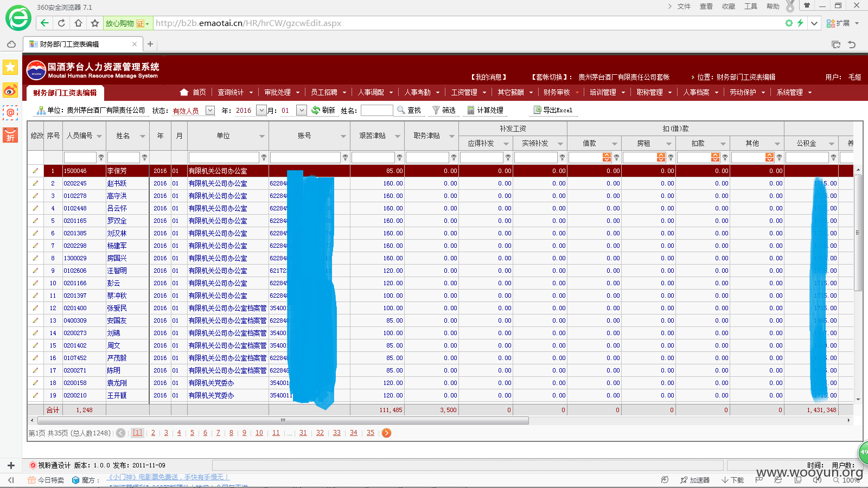868x488 pixels.
Task: Open the 人事档案 menu
Action: [x=700, y=92]
